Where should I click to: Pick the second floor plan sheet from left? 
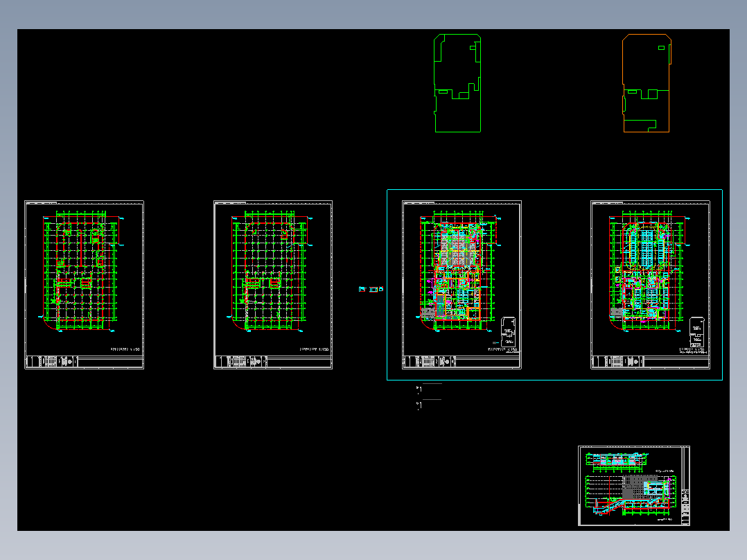[273, 285]
